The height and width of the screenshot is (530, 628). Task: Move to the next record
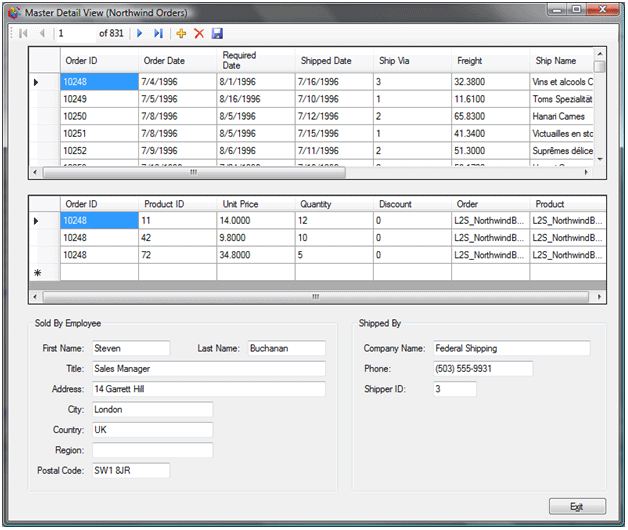(140, 34)
